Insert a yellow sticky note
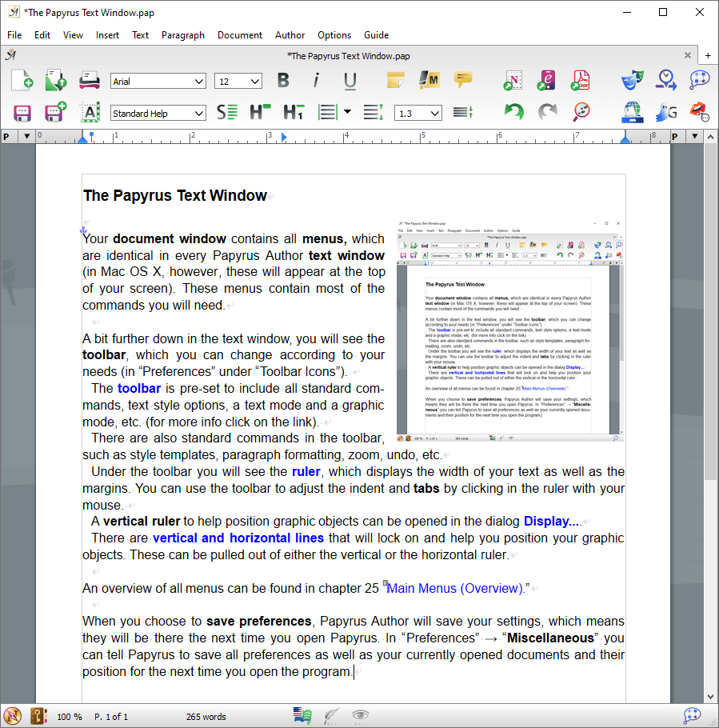 tap(395, 80)
